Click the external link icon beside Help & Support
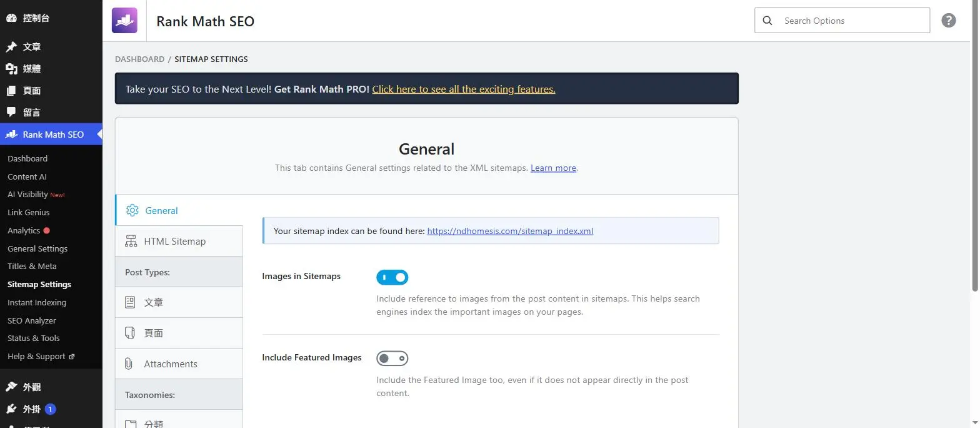The height and width of the screenshot is (428, 980). click(x=71, y=357)
